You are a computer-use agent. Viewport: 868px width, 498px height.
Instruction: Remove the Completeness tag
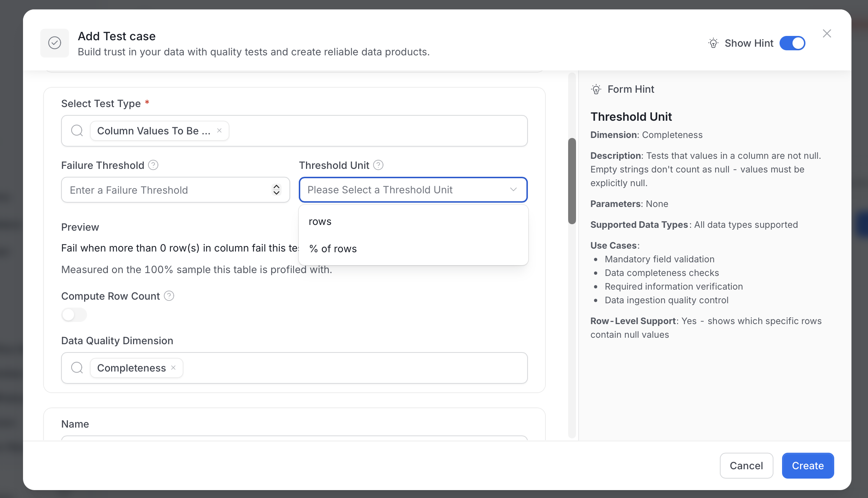(173, 368)
